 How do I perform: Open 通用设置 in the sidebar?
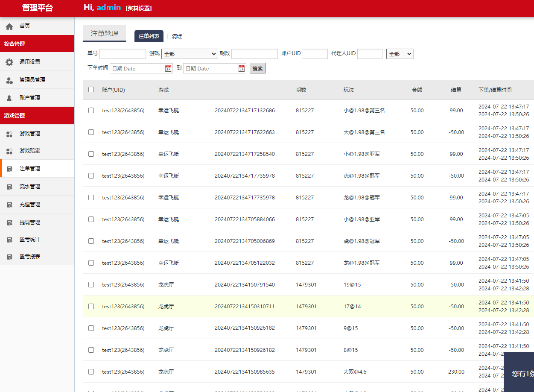(37, 62)
